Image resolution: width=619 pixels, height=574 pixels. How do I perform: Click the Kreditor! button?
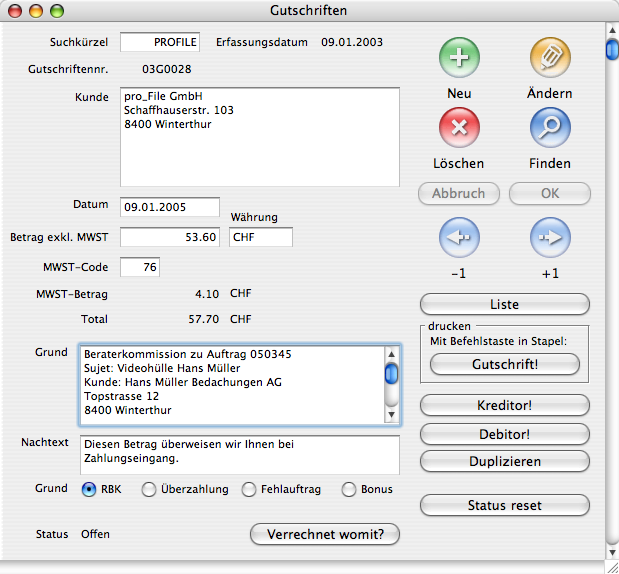click(x=504, y=405)
